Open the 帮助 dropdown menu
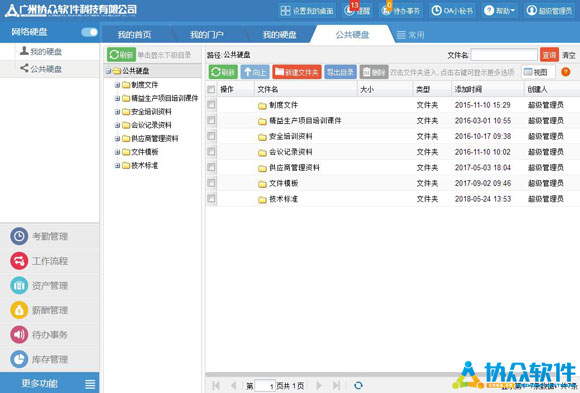The image size is (580, 393). [x=500, y=11]
